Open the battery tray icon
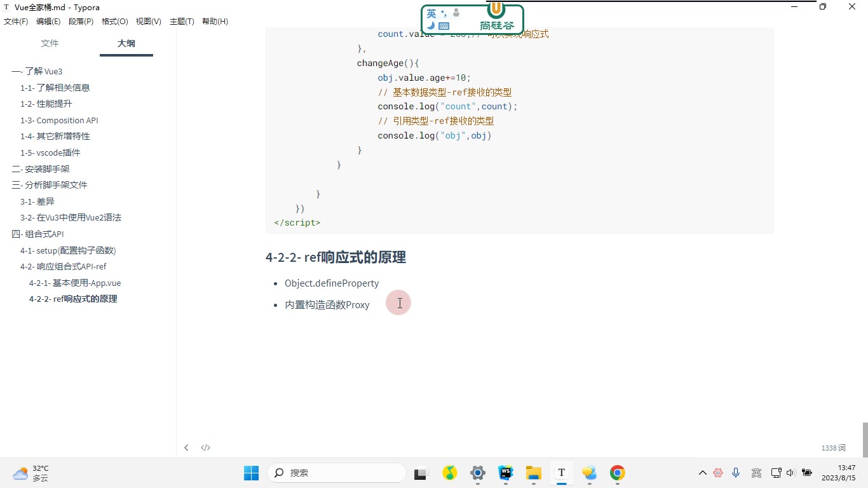 click(807, 473)
